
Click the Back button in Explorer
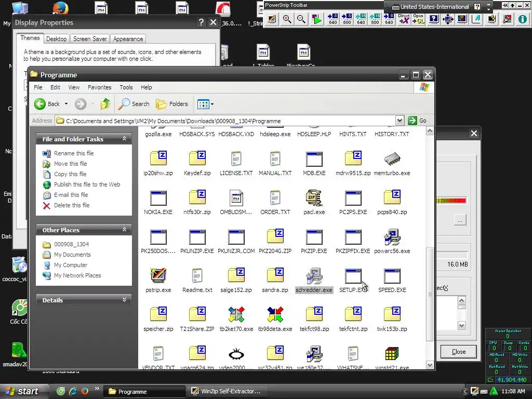[x=47, y=104]
